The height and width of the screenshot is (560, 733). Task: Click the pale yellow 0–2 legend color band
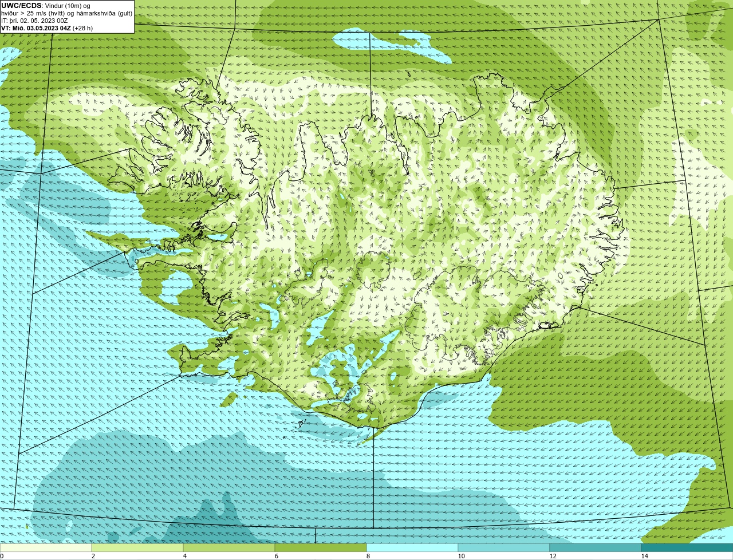[46, 547]
